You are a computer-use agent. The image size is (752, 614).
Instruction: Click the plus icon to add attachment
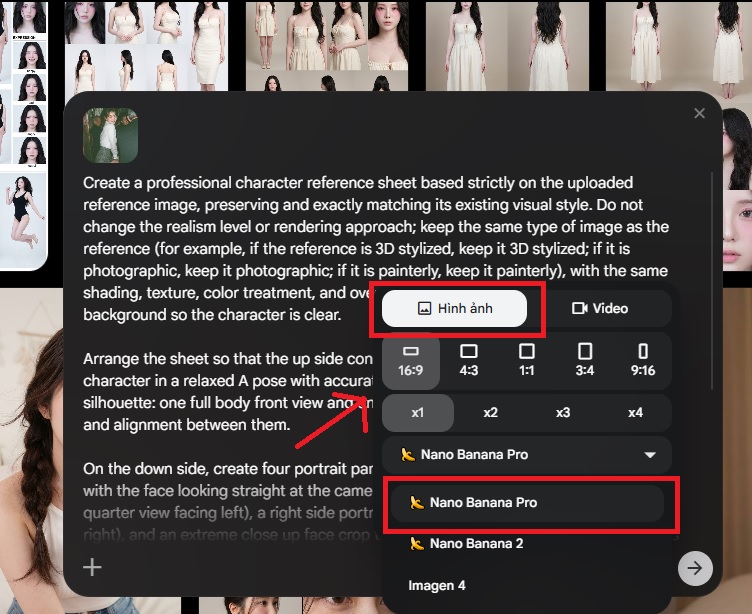[92, 568]
